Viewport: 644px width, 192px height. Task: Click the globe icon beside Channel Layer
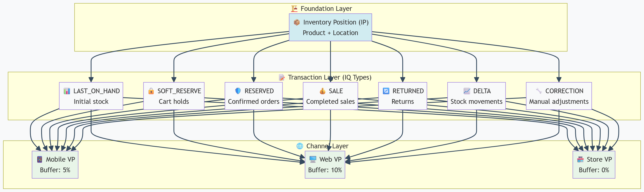300,146
